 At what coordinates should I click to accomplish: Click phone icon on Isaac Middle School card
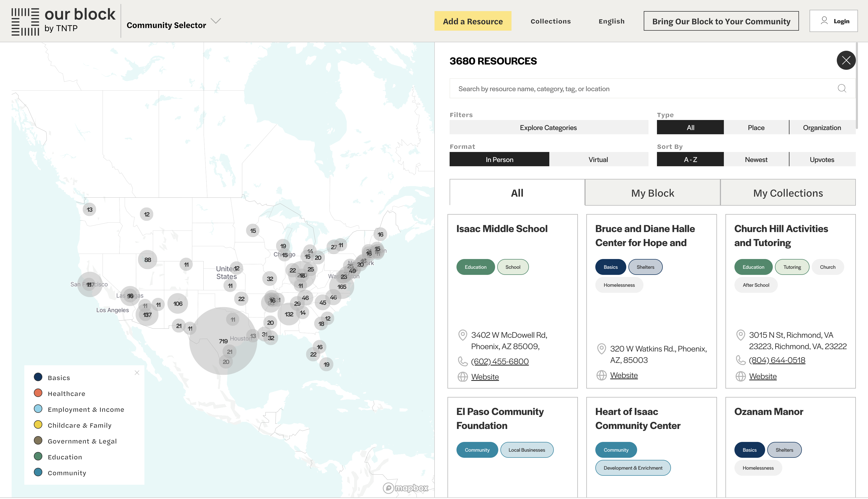pyautogui.click(x=463, y=361)
